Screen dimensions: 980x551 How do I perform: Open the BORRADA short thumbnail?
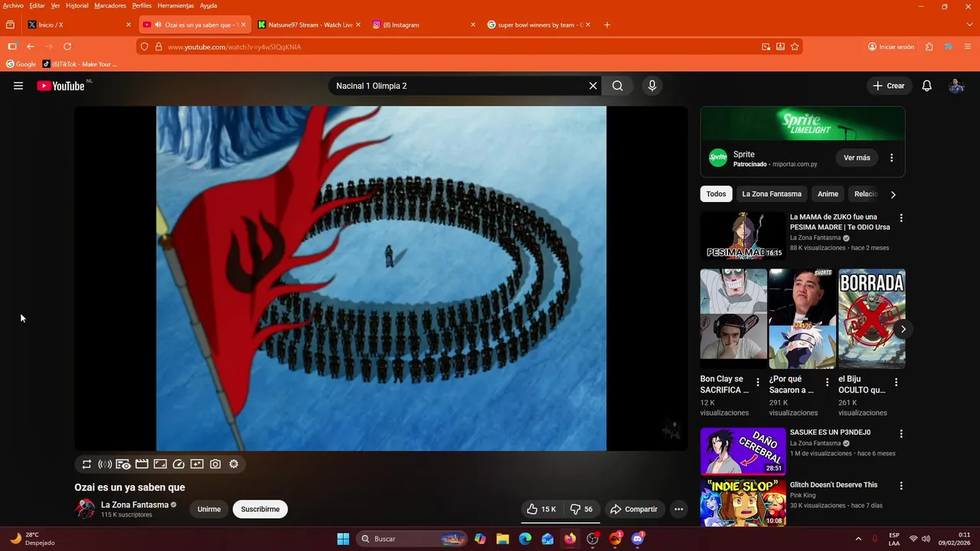(872, 318)
